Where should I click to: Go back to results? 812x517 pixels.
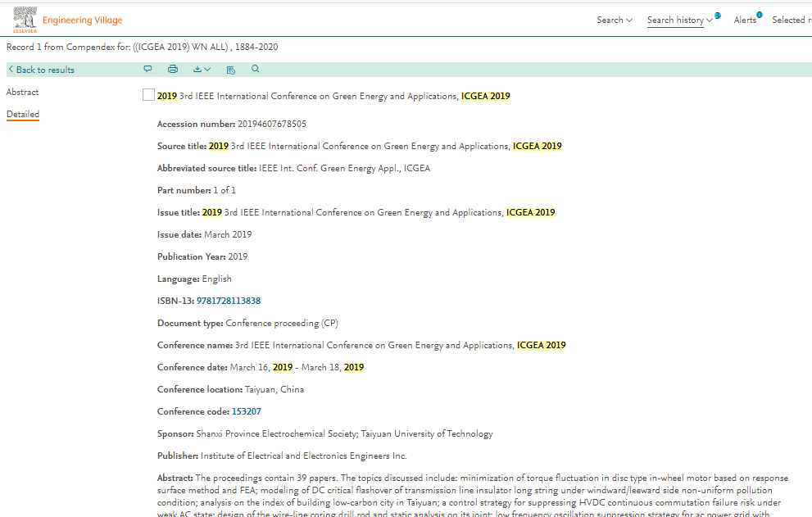pos(42,70)
